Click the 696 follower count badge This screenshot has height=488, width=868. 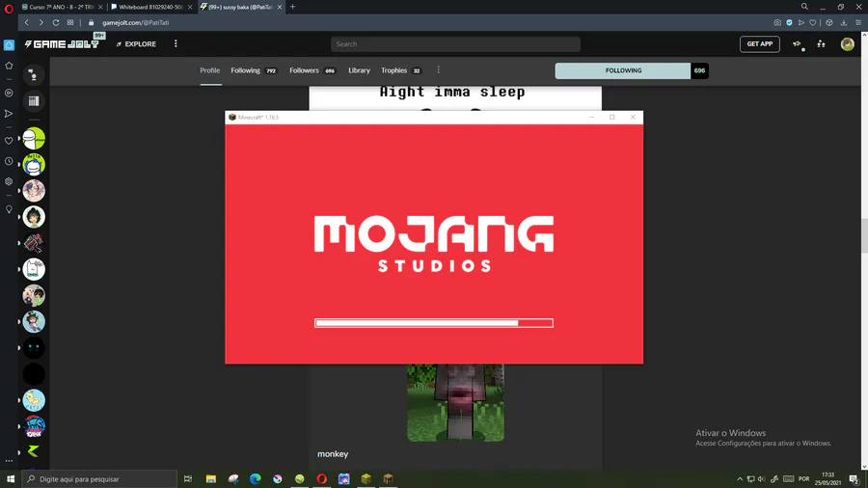700,70
